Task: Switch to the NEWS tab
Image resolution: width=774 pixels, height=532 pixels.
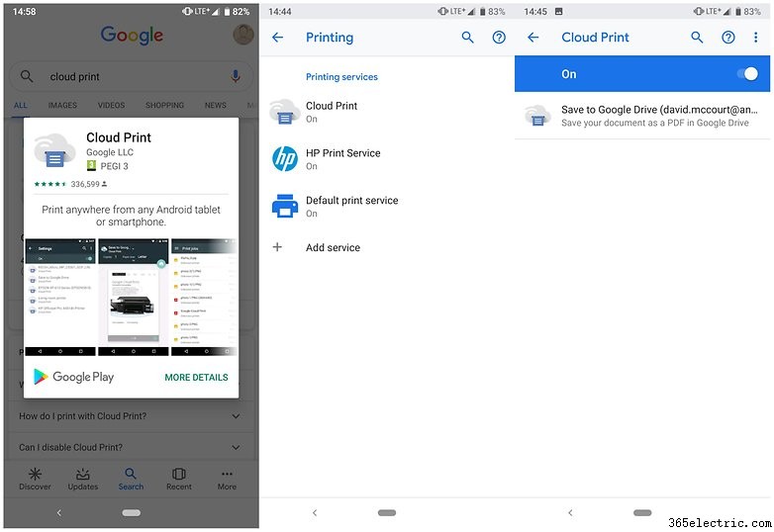Action: click(215, 105)
